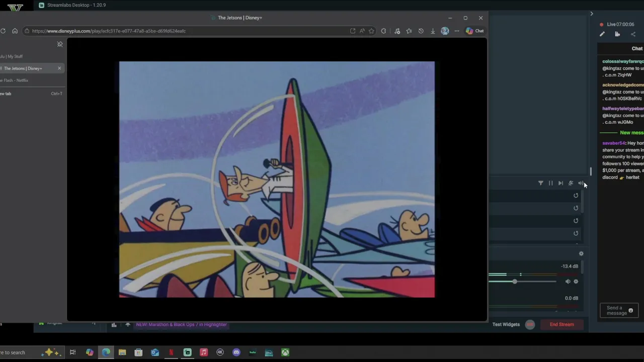This screenshot has height=362, width=644.
Task: Open the browser profile avatar
Action: 445,31
